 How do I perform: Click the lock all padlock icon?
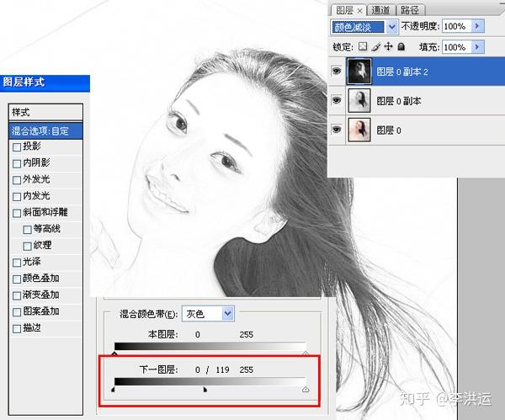tap(401, 47)
